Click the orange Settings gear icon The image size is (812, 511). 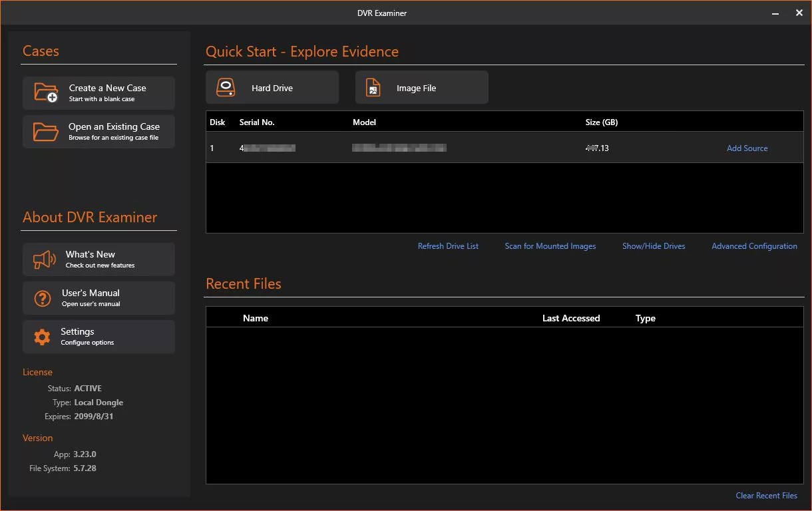click(x=42, y=337)
